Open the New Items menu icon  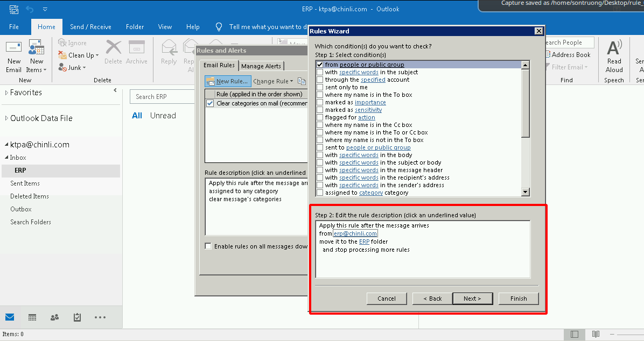coord(36,48)
